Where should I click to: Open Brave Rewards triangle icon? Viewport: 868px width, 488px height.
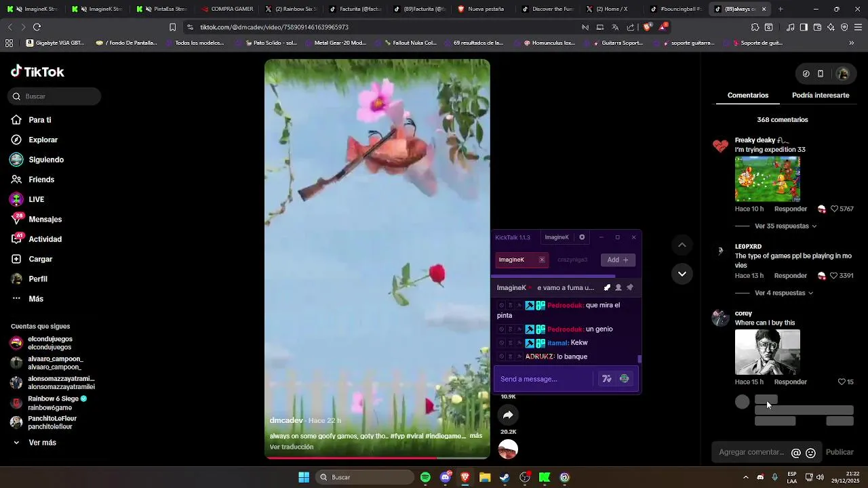pyautogui.click(x=663, y=27)
